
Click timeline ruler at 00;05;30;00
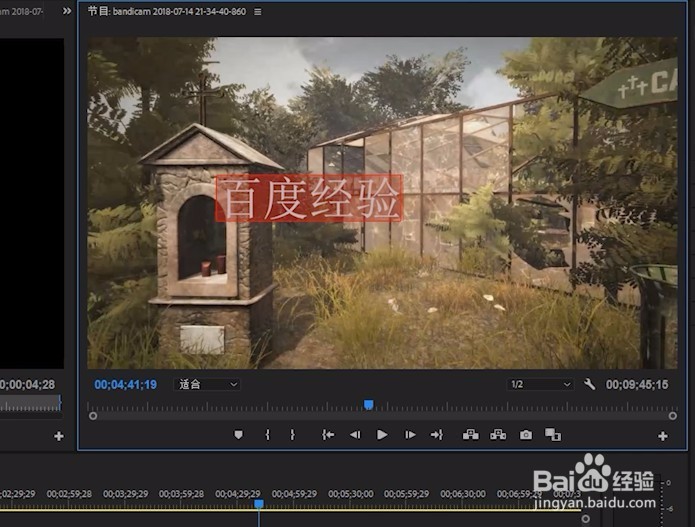coord(351,493)
